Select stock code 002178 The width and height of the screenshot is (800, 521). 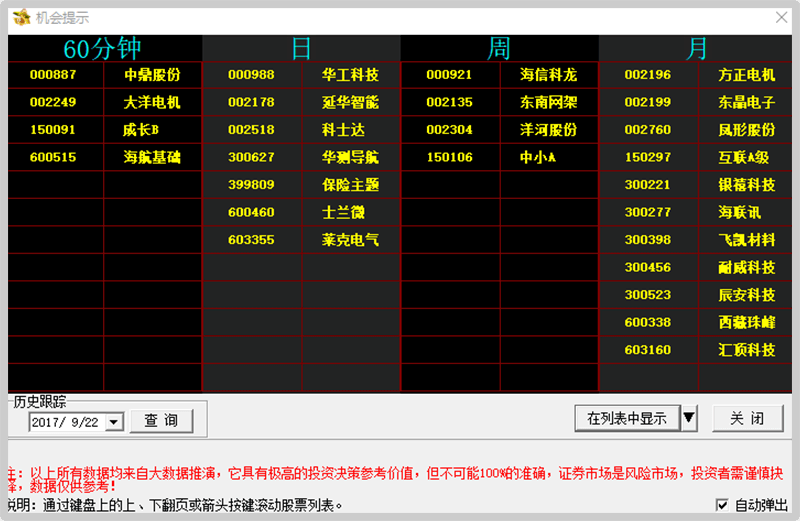click(x=252, y=103)
